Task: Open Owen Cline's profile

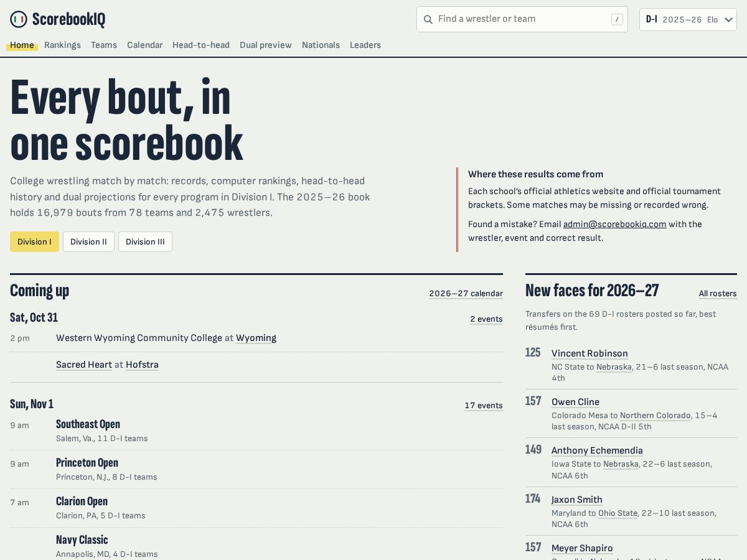Action: pos(575,402)
